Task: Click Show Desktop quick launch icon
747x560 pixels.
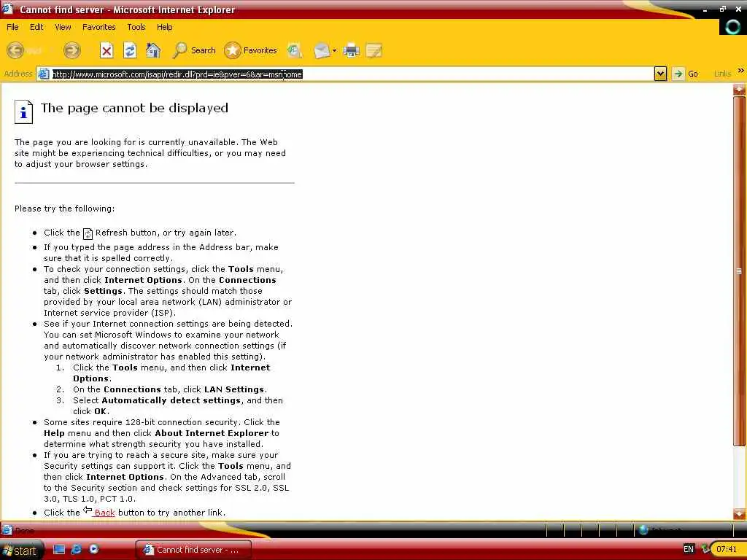Action: (59, 550)
